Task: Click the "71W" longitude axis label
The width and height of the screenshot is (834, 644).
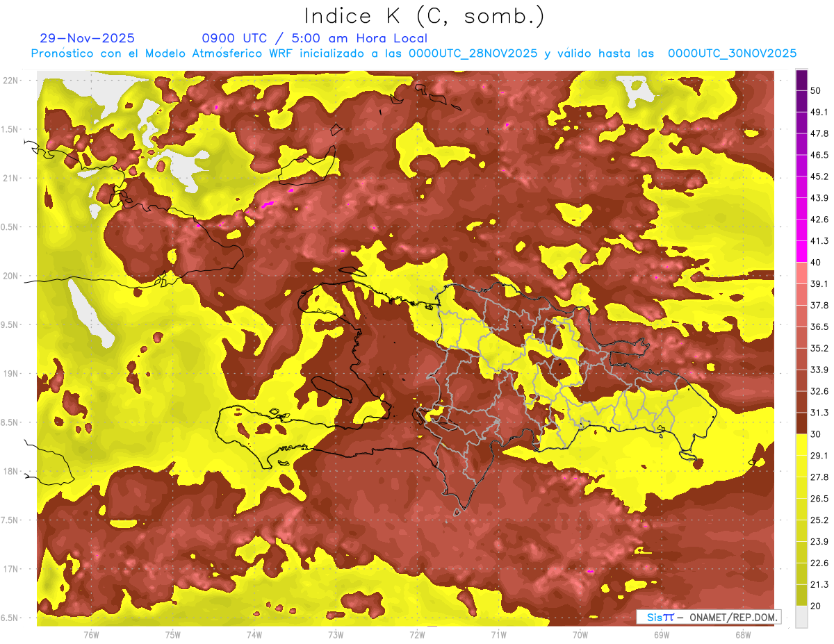Action: click(x=498, y=635)
